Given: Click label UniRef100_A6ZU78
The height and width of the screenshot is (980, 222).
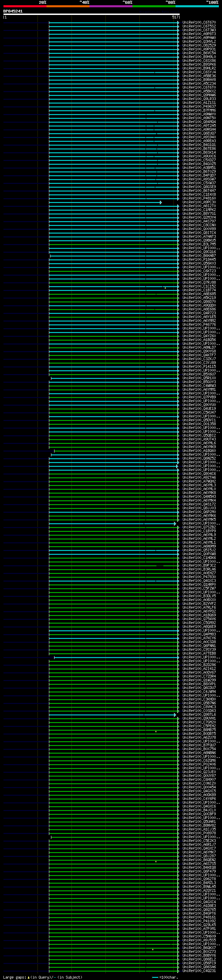Looking at the screenshot, I should [199, 737].
